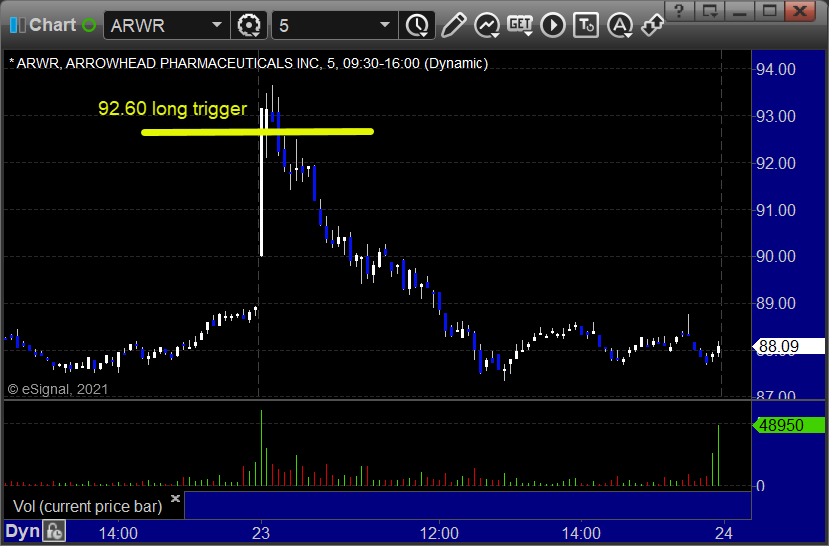
Task: Open the GET studies menu
Action: tap(520, 25)
